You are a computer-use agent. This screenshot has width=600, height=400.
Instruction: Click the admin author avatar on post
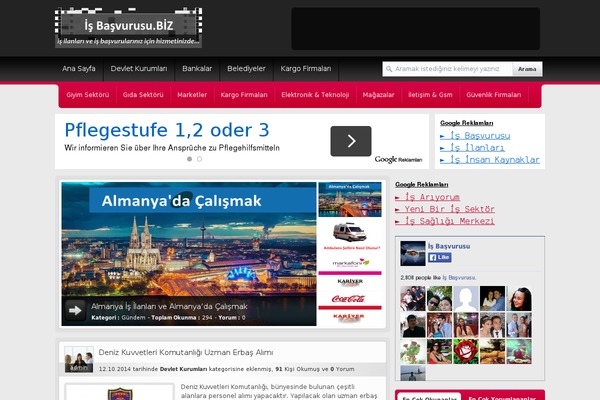78,360
